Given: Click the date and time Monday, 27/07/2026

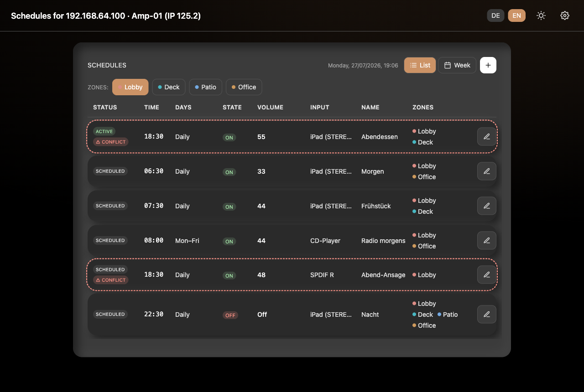Looking at the screenshot, I should (363, 66).
